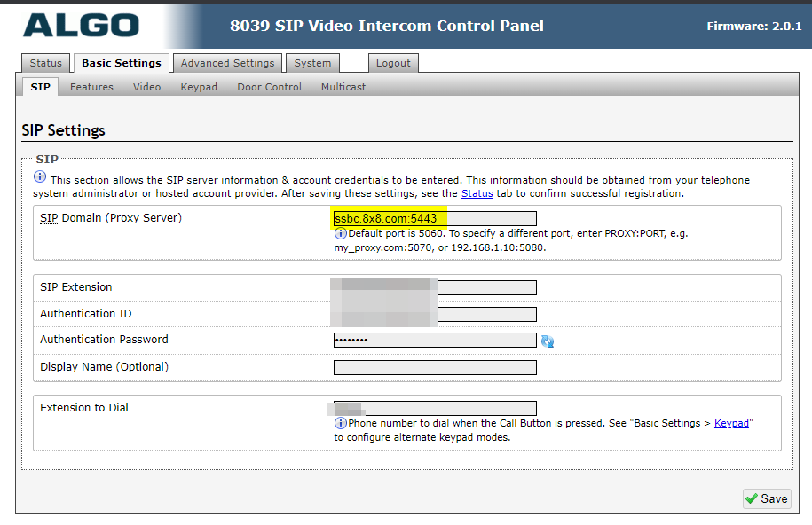The width and height of the screenshot is (812, 525).
Task: Click the SIP Extension label
Action: click(x=75, y=287)
